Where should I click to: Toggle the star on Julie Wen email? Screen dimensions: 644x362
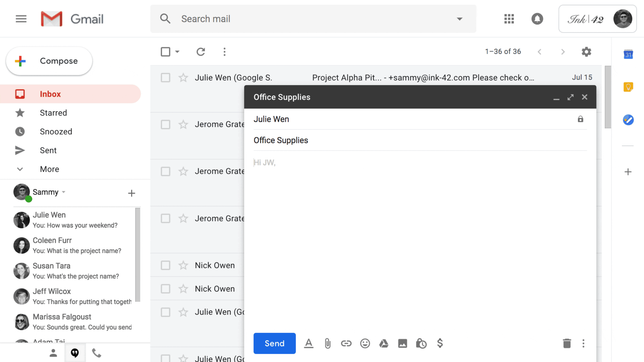pyautogui.click(x=183, y=77)
